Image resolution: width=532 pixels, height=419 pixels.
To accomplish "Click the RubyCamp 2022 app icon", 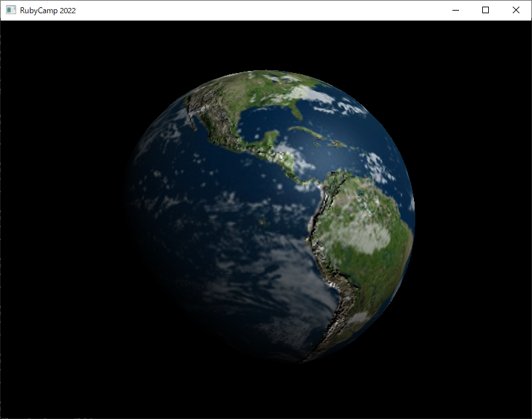I will (x=11, y=10).
